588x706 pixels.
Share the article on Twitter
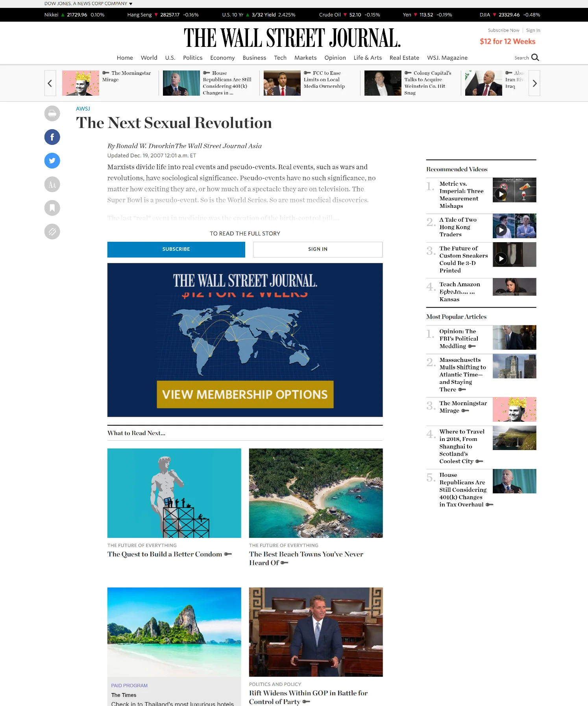pyautogui.click(x=52, y=161)
